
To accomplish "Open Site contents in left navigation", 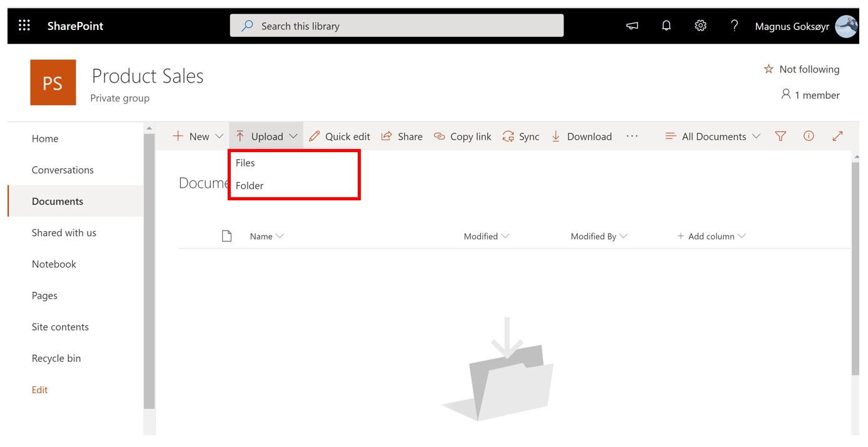I will click(60, 327).
